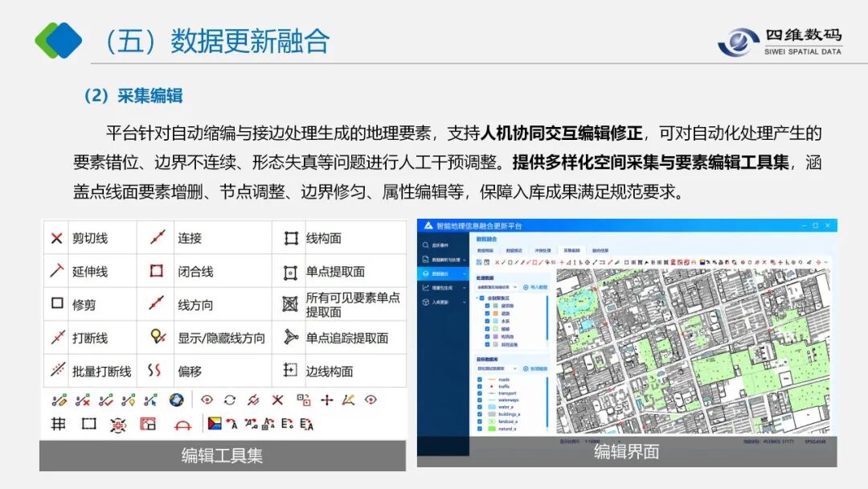Select the black crosshair plus icon
Viewport: 868px width, 489px height.
326,400
